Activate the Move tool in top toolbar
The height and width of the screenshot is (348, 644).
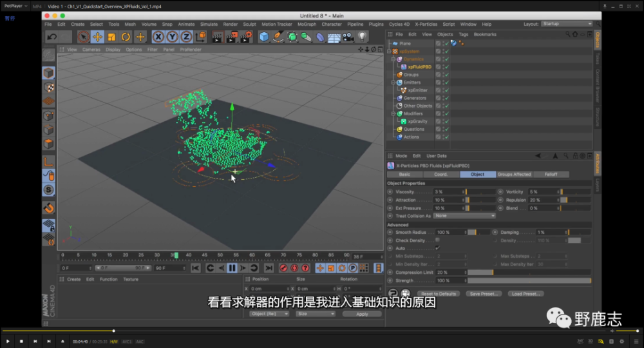pos(97,37)
